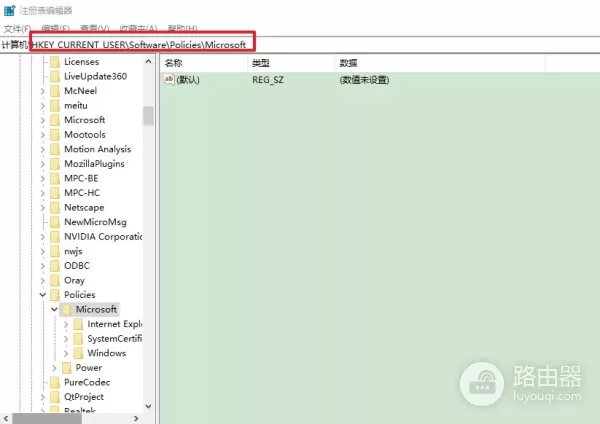Click the 名称 column header
The height and width of the screenshot is (424, 600).
(175, 62)
